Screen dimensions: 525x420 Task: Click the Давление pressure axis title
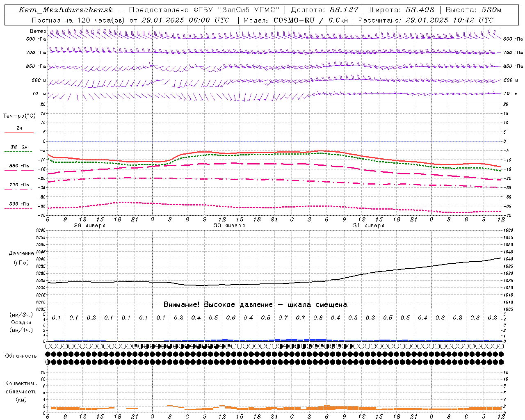[x=21, y=253]
